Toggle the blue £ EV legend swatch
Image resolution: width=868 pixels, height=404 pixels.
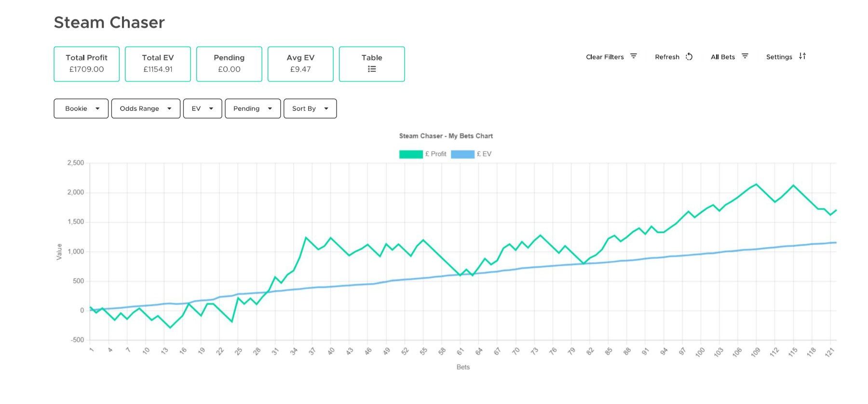[x=462, y=154]
